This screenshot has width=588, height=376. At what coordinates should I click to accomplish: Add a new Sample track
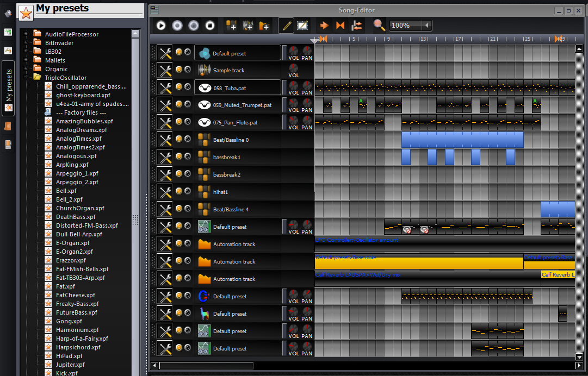coord(247,25)
